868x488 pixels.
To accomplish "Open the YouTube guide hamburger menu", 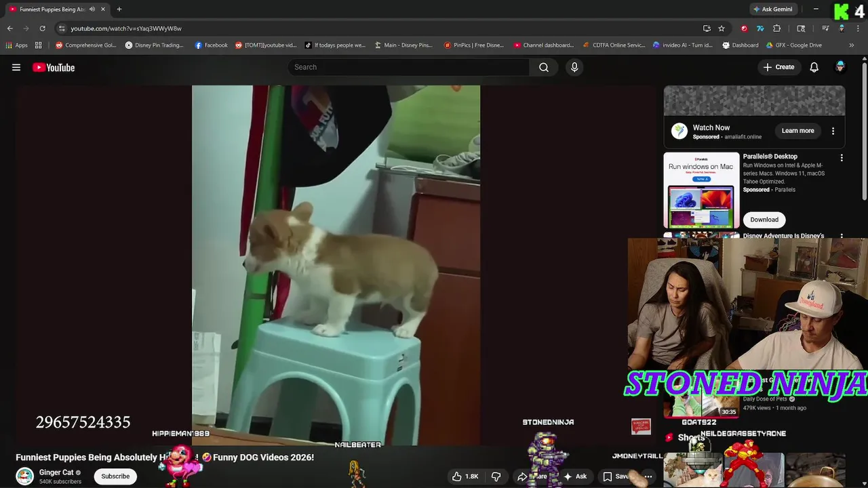I will (x=16, y=67).
